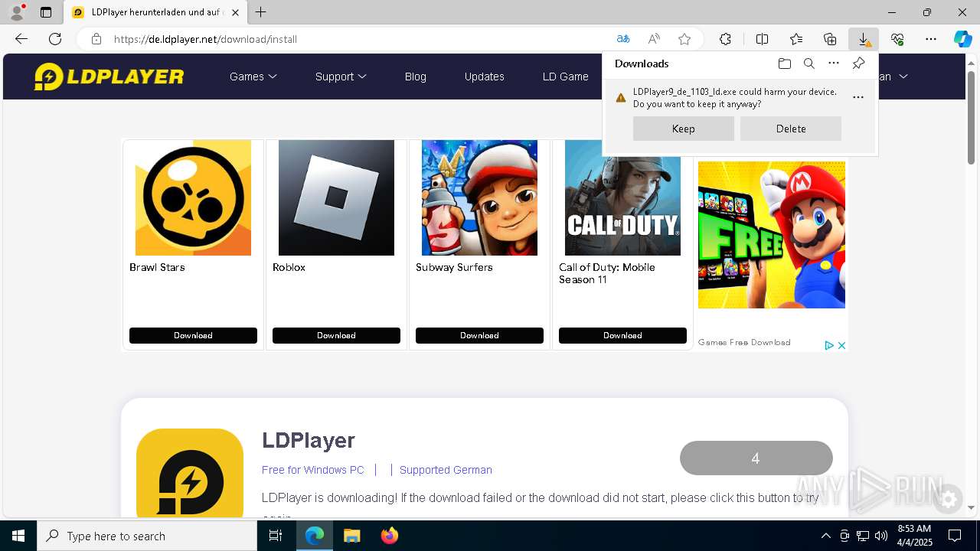980x551 pixels.
Task: Open Firefox from the taskbar
Action: pyautogui.click(x=390, y=536)
